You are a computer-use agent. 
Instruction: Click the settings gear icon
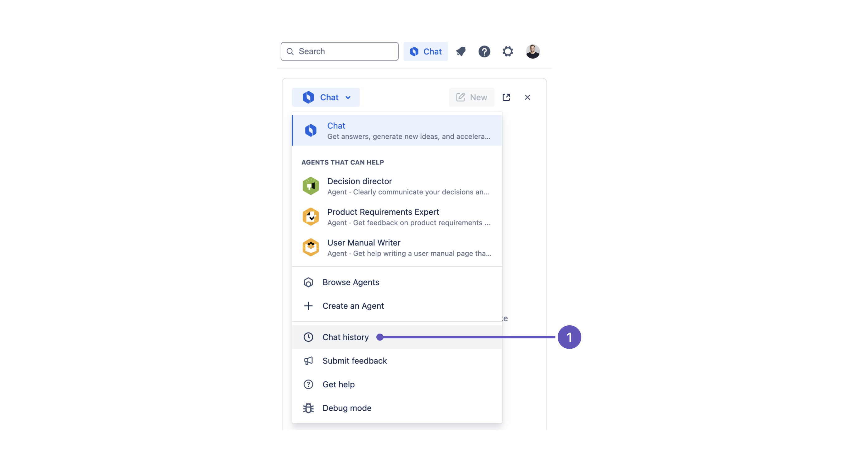coord(508,52)
